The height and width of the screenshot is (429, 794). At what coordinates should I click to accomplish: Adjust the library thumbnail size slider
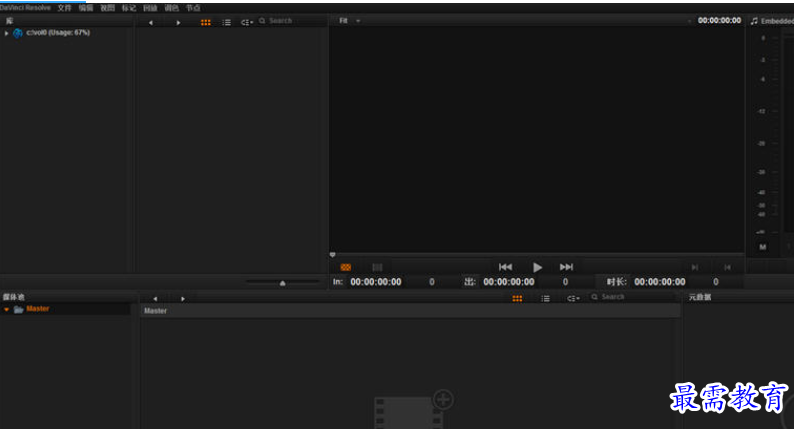click(x=283, y=283)
